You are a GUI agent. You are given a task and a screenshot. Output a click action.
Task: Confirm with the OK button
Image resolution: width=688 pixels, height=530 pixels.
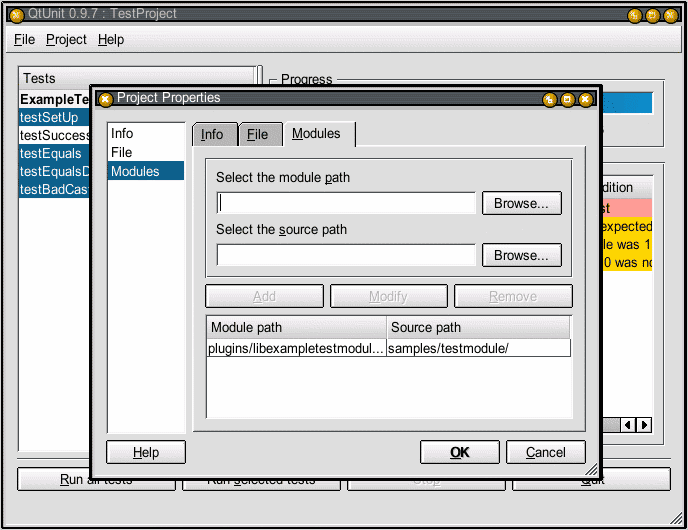(460, 452)
